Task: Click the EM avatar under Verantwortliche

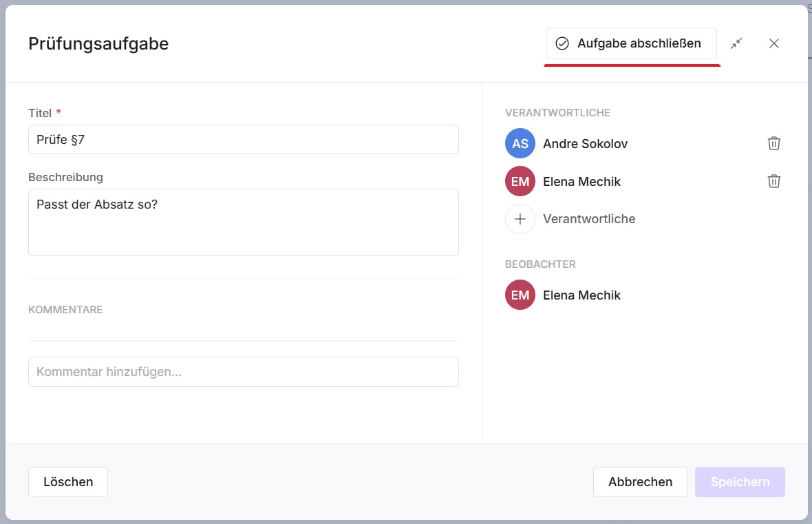Action: [520, 181]
